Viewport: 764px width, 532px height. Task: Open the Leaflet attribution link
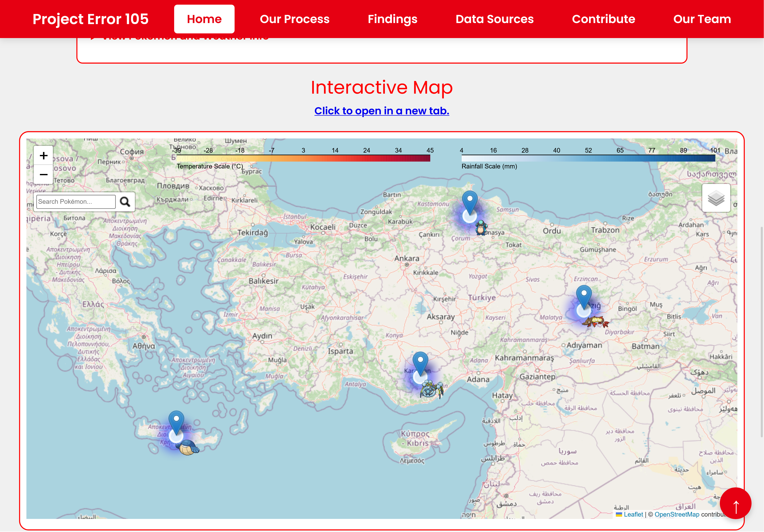633,514
